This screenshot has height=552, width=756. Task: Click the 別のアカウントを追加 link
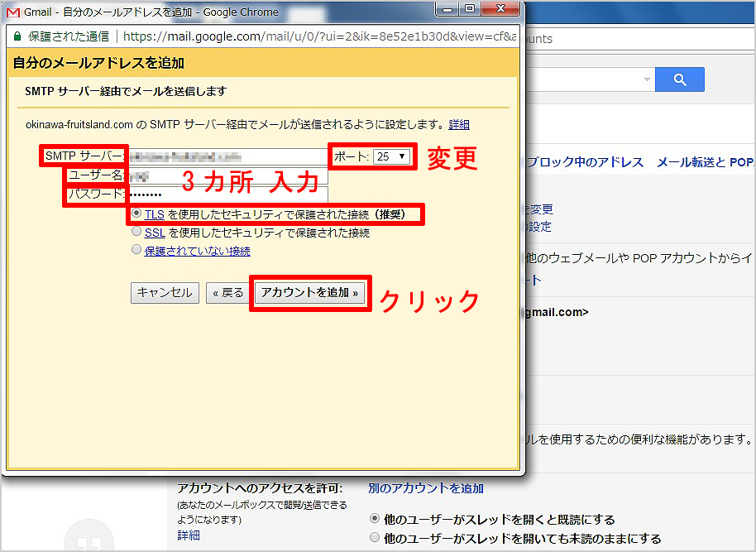coord(425,488)
